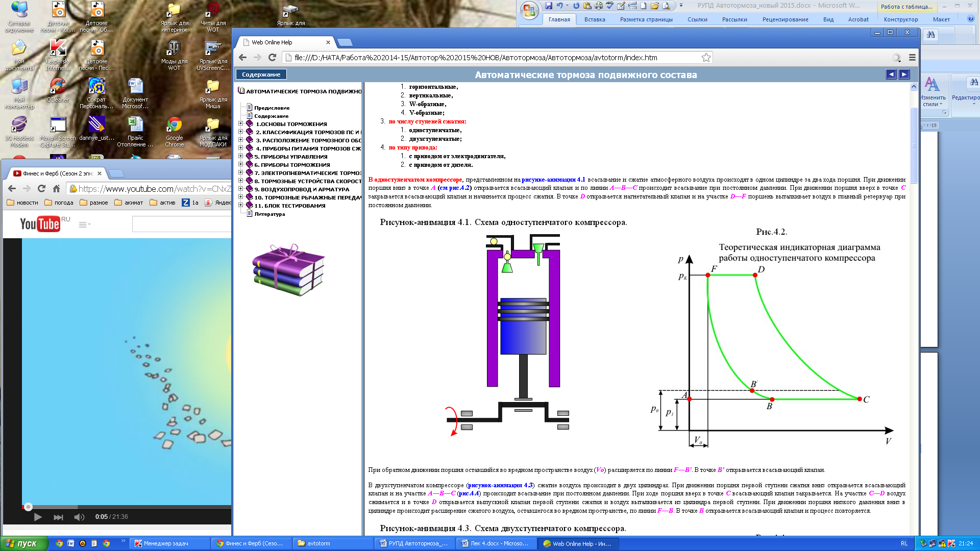Click the browser reload button in Web Online Help
The width and height of the screenshot is (980, 551).
(272, 58)
